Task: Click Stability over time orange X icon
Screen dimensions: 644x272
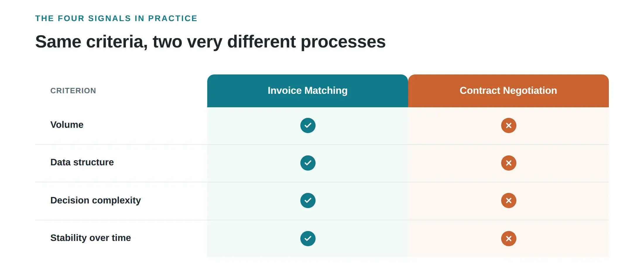Action: (508, 239)
